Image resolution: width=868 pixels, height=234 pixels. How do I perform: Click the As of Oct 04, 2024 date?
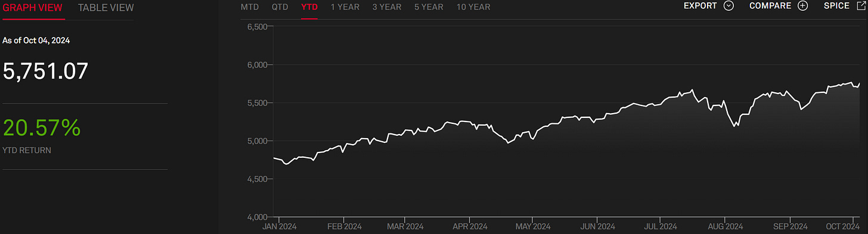pyautogui.click(x=37, y=40)
